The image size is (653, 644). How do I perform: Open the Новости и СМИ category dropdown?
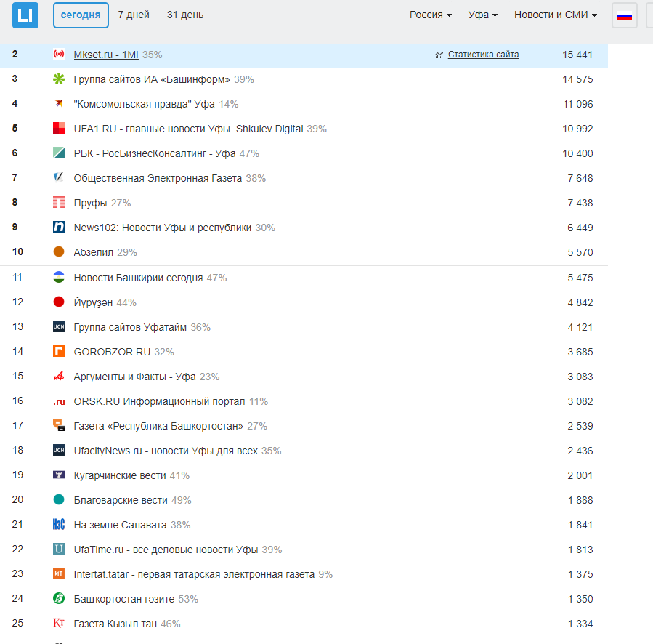(x=555, y=15)
